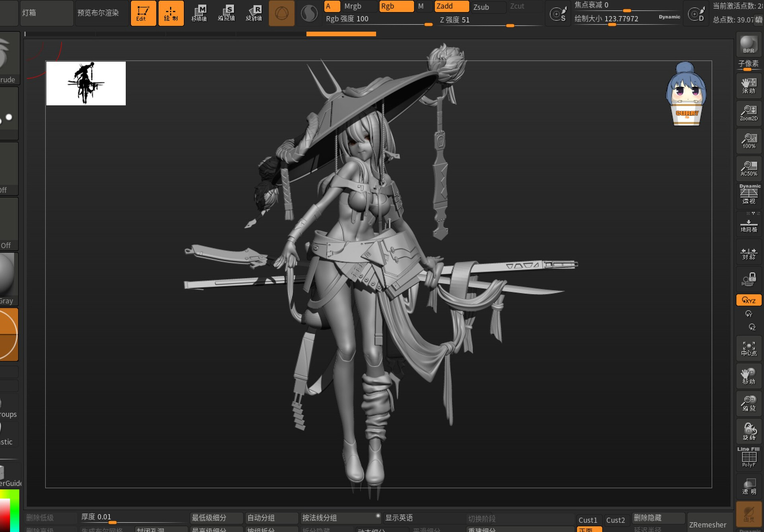The width and height of the screenshot is (764, 532).
Task: Click the character silhouette reference thumbnail
Action: click(86, 83)
